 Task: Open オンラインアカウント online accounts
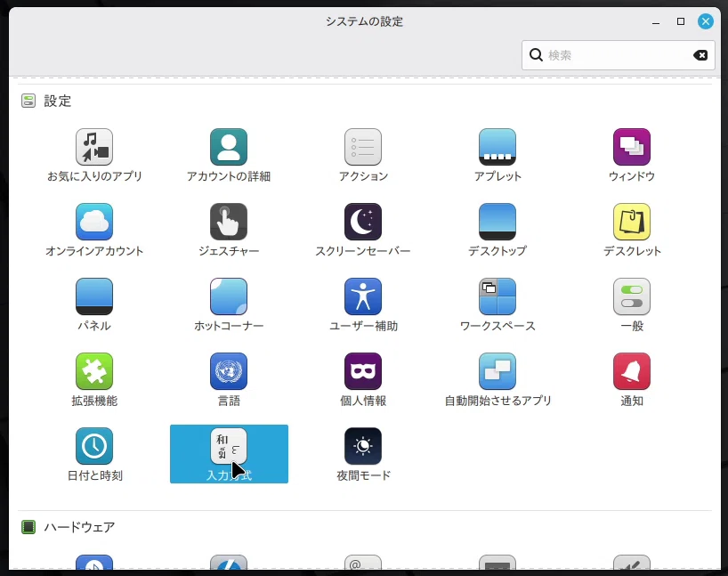coord(94,231)
